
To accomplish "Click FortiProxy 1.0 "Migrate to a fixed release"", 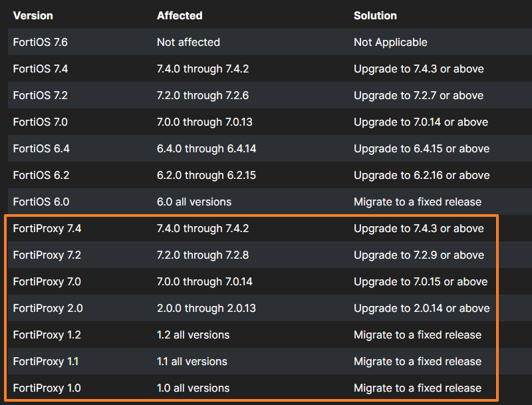I will click(418, 388).
